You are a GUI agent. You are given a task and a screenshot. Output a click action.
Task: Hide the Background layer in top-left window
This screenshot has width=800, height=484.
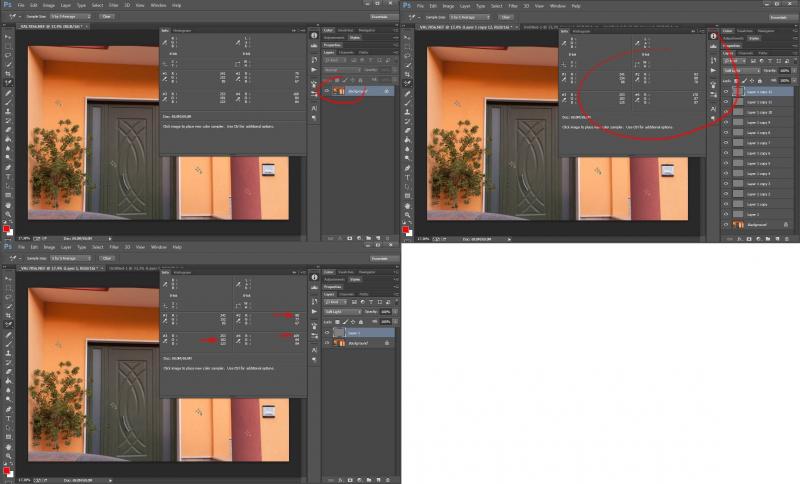click(x=327, y=91)
